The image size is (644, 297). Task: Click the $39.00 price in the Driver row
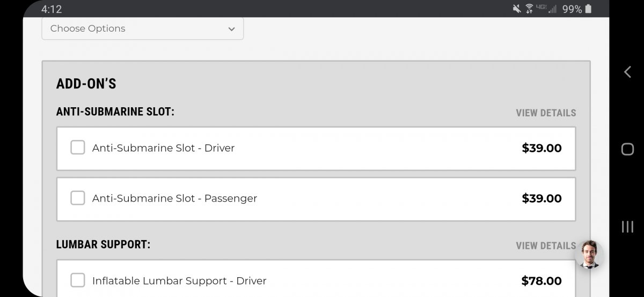pyautogui.click(x=541, y=148)
